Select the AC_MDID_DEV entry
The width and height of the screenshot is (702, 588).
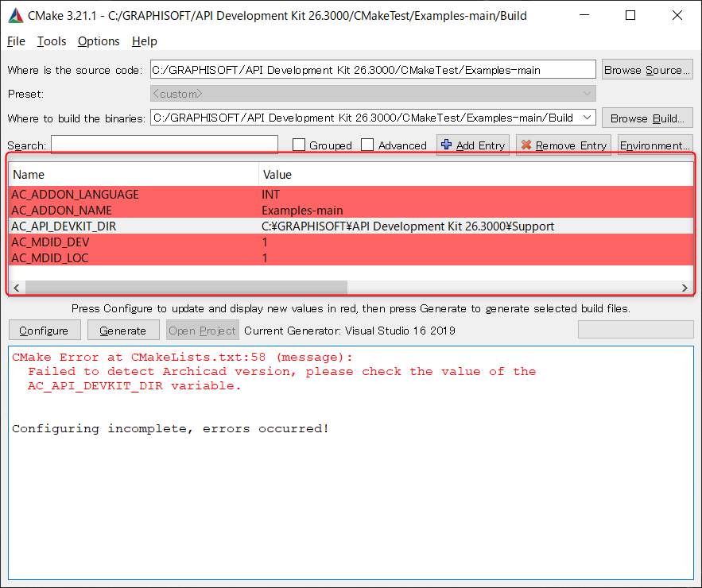pos(50,242)
